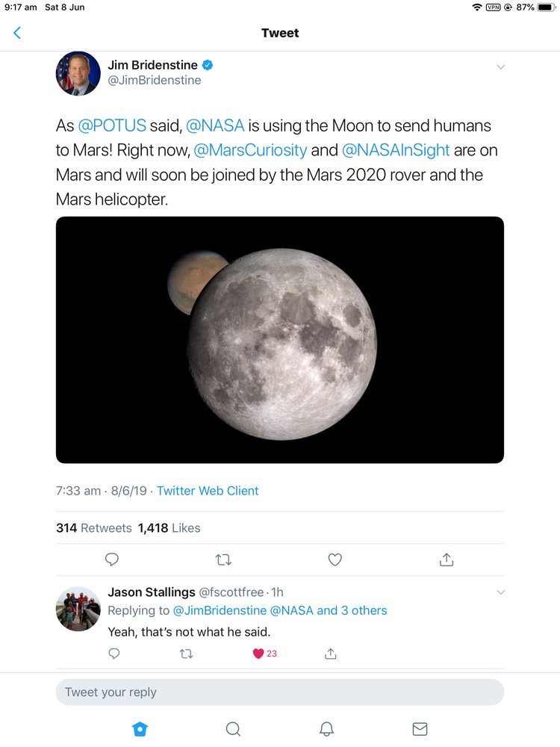View the list of 1,418 Likes

(x=169, y=528)
